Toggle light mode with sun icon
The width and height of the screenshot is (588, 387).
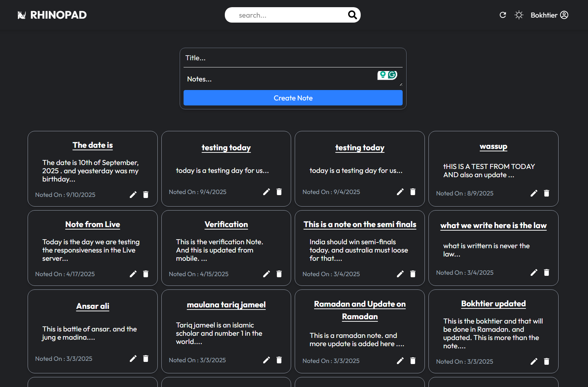pos(519,15)
